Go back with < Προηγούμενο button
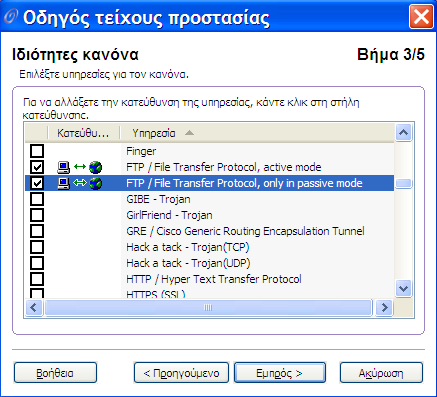Image resolution: width=437 pixels, height=397 pixels. pos(181,373)
